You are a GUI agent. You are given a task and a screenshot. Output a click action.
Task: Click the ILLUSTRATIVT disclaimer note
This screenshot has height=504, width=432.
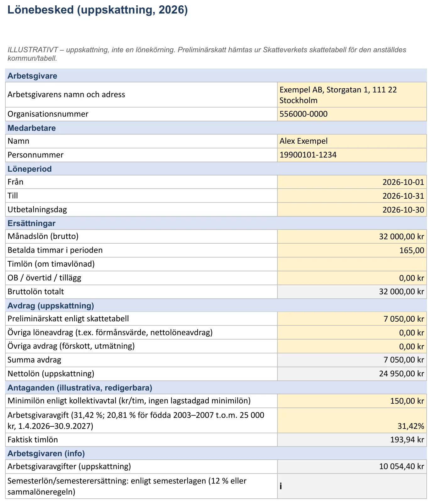(207, 54)
